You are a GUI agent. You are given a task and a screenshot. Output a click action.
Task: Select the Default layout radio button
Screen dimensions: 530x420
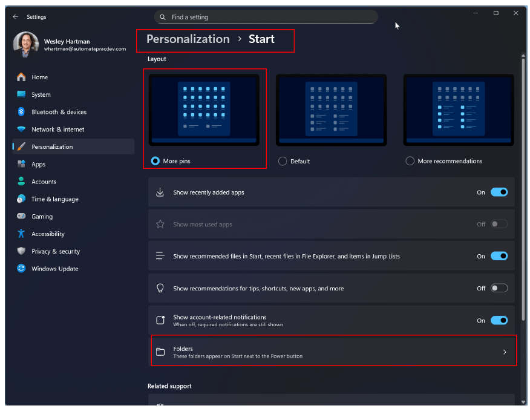pyautogui.click(x=283, y=162)
